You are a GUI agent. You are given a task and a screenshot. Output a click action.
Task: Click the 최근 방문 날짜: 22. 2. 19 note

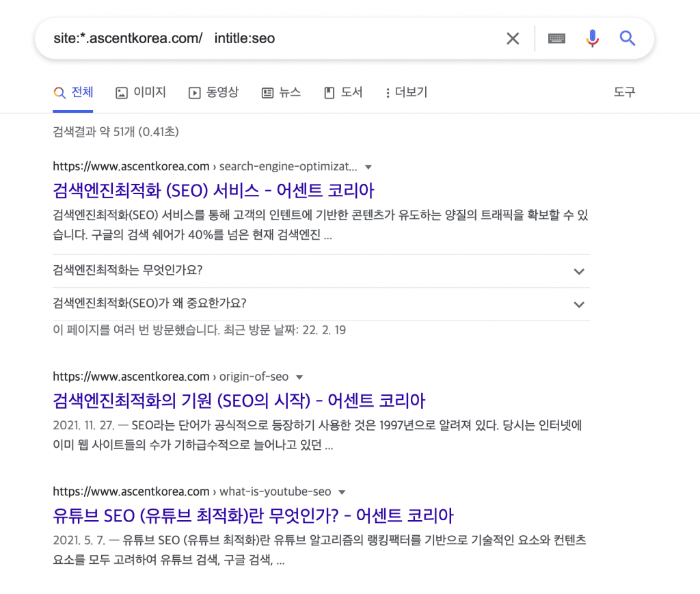click(284, 330)
